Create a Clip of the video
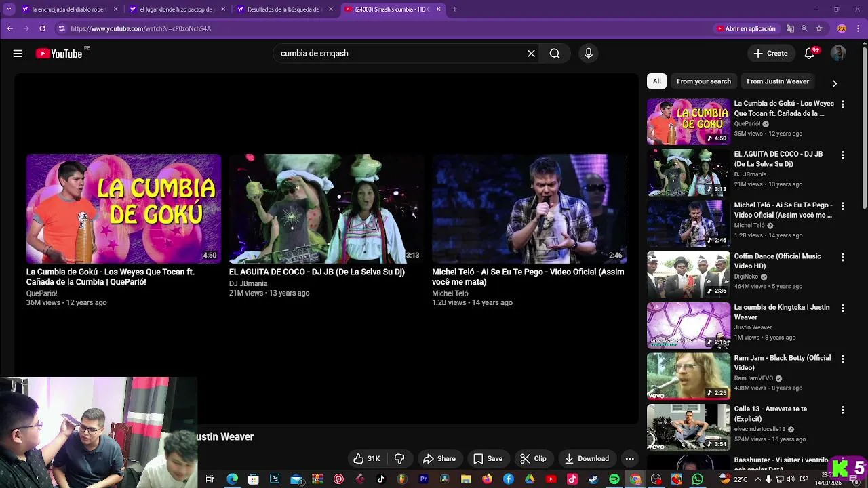Viewport: 868px width, 488px height. (534, 459)
